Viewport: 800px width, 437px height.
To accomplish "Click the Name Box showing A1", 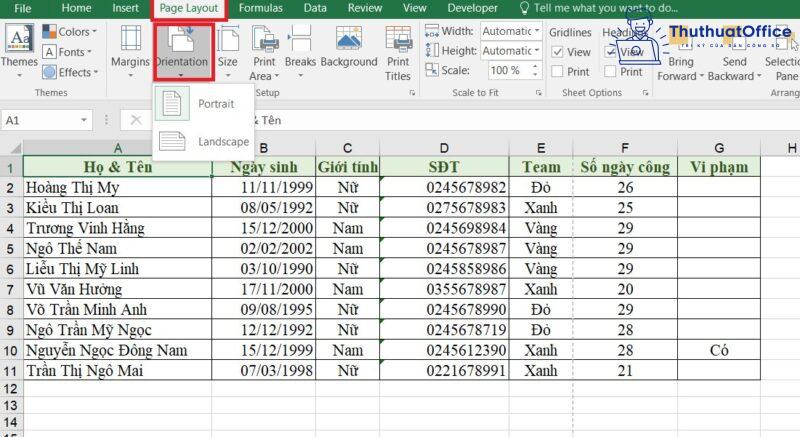I will [39, 120].
